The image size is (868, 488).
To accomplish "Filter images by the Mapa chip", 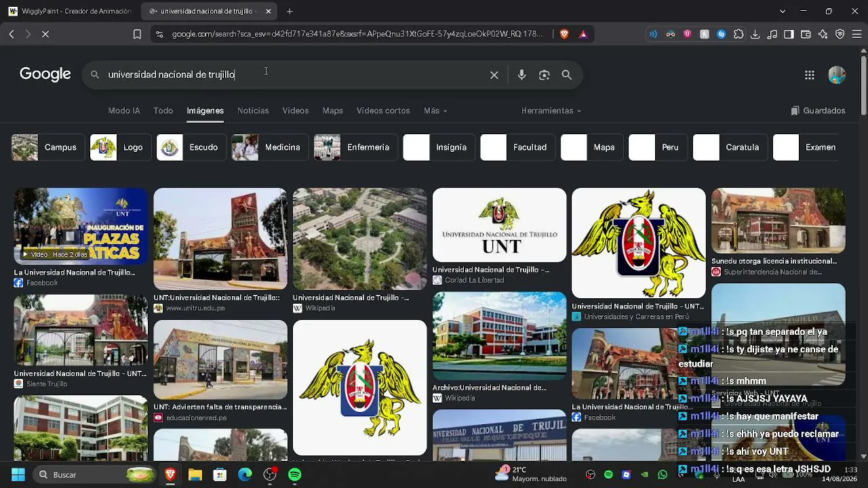I will 591,147.
